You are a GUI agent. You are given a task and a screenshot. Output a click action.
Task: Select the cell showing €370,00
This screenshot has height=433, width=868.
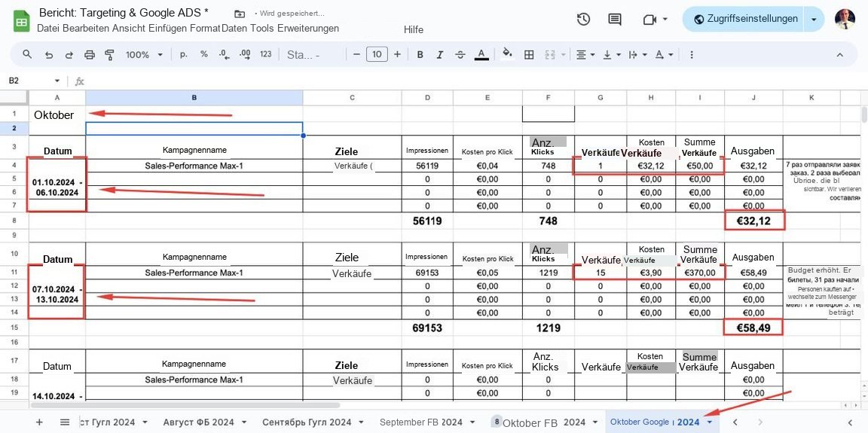tap(700, 273)
